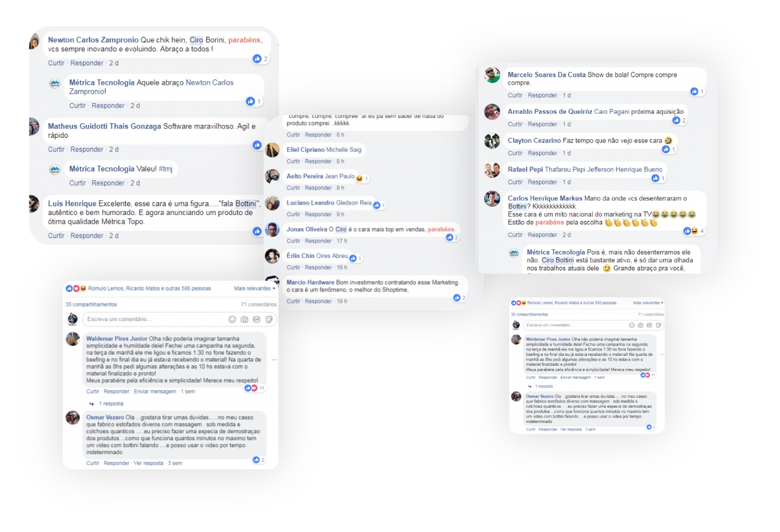This screenshot has width=780, height=532.
Task: Click Curtir under Luis Henrique's comment
Action: 57,236
